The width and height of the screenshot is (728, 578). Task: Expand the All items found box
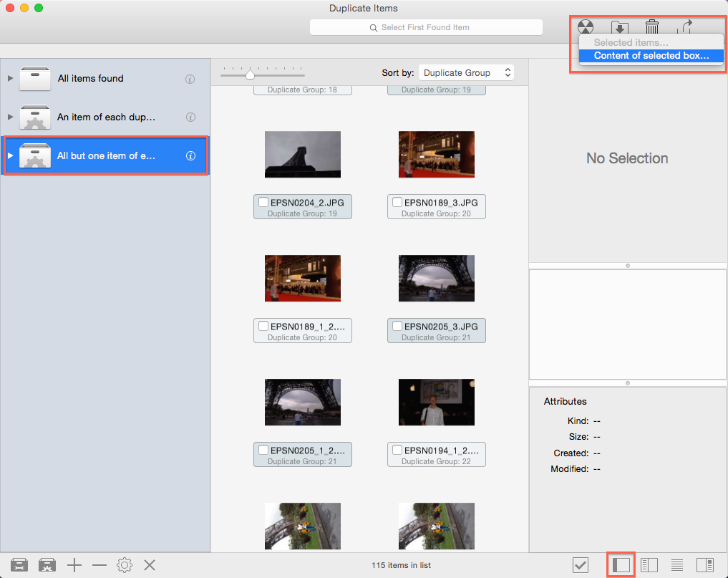point(10,78)
